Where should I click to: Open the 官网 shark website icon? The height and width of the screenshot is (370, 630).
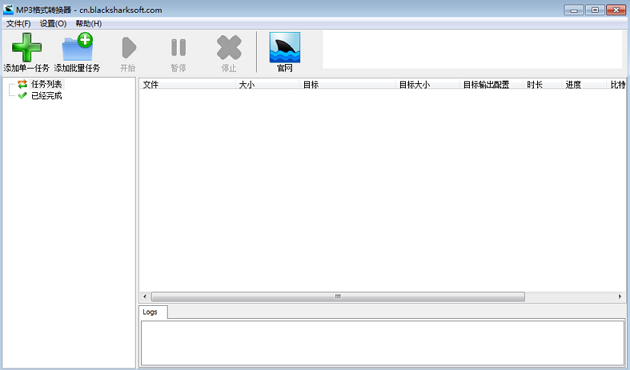coord(284,47)
